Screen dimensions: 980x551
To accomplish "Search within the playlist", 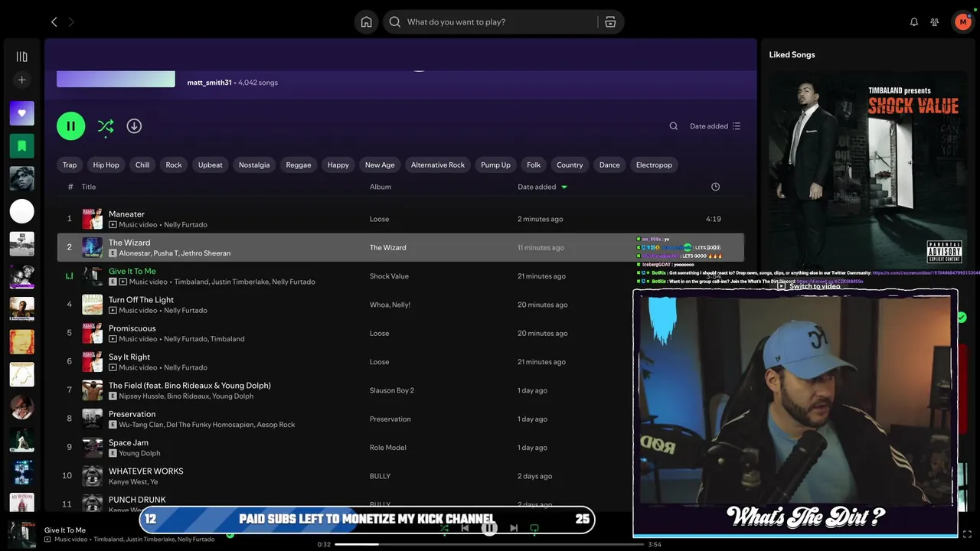I will [x=674, y=126].
